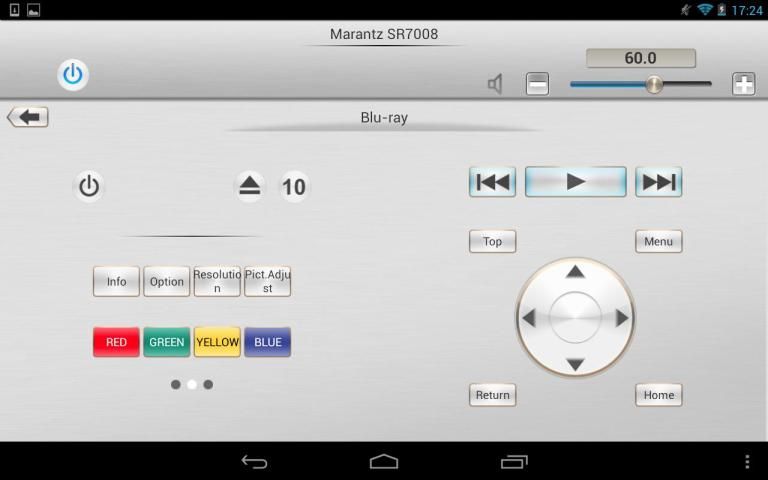Viewport: 768px width, 480px height.
Task: Skip to previous chapter
Action: tap(492, 182)
